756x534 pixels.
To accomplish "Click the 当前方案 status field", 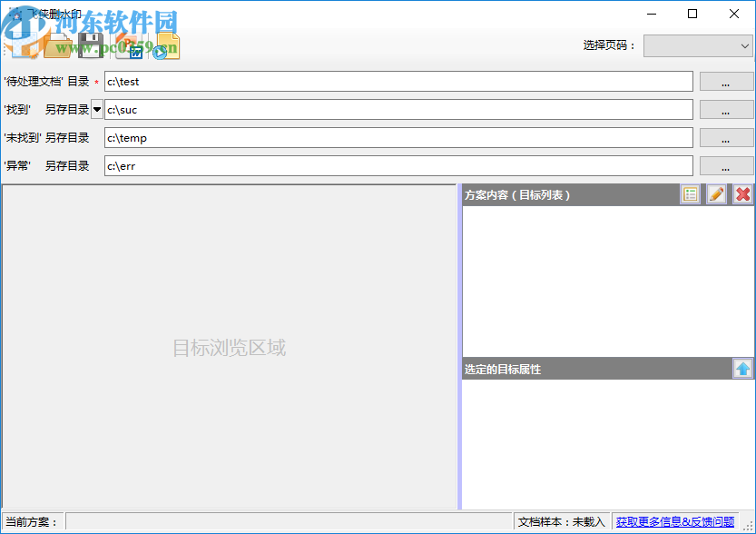I will (x=289, y=521).
